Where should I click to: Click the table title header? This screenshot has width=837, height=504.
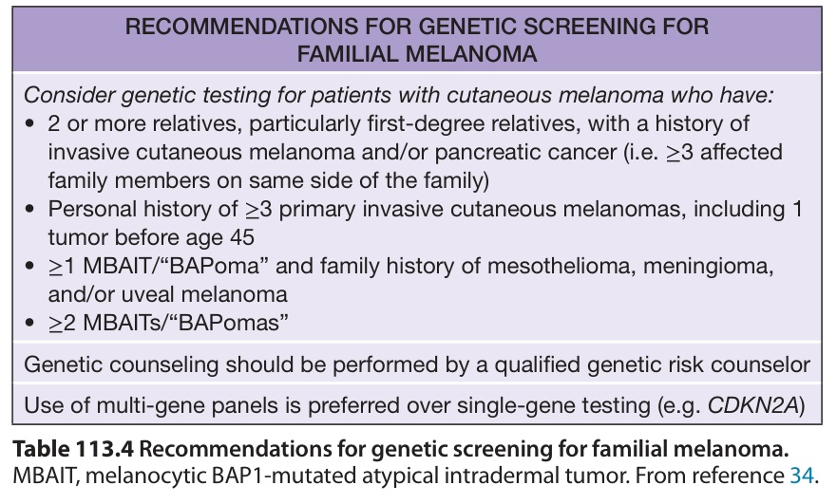click(x=417, y=40)
